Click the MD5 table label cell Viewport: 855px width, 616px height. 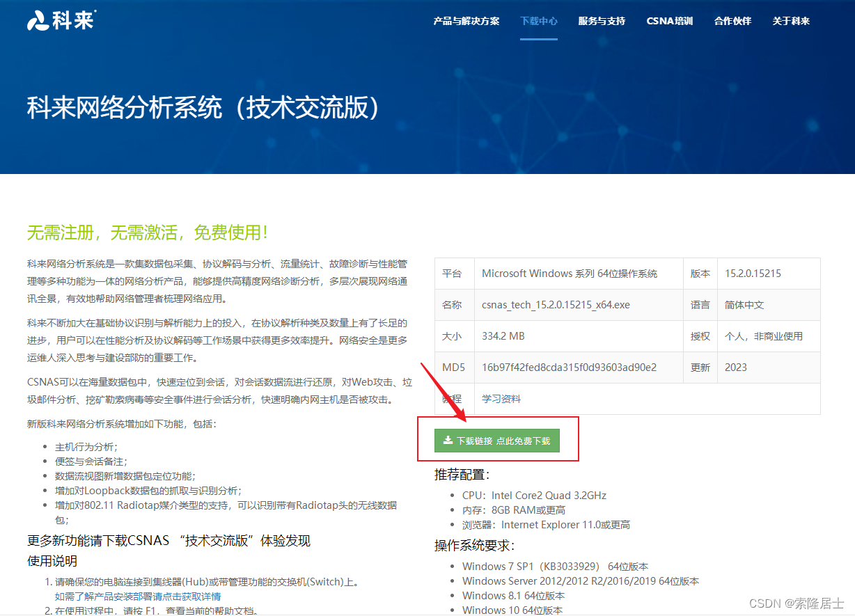coord(453,367)
